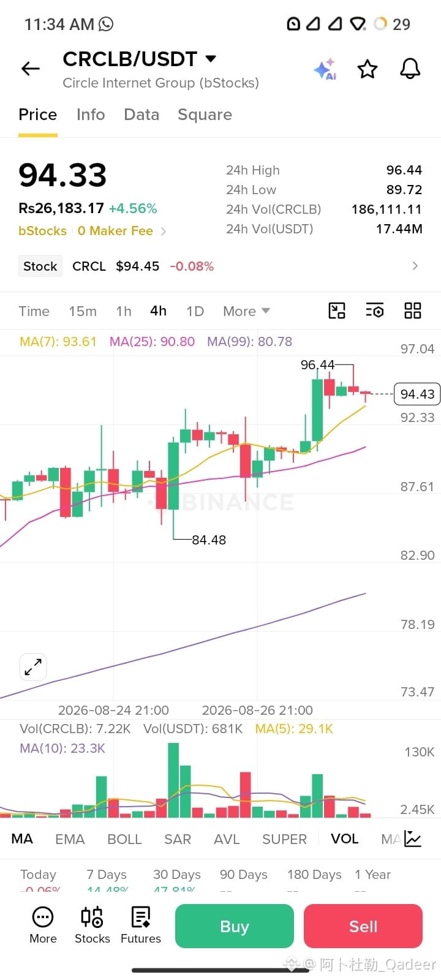This screenshot has height=980, width=441.
Task: Tap the 180 Days performance column
Action: [315, 880]
